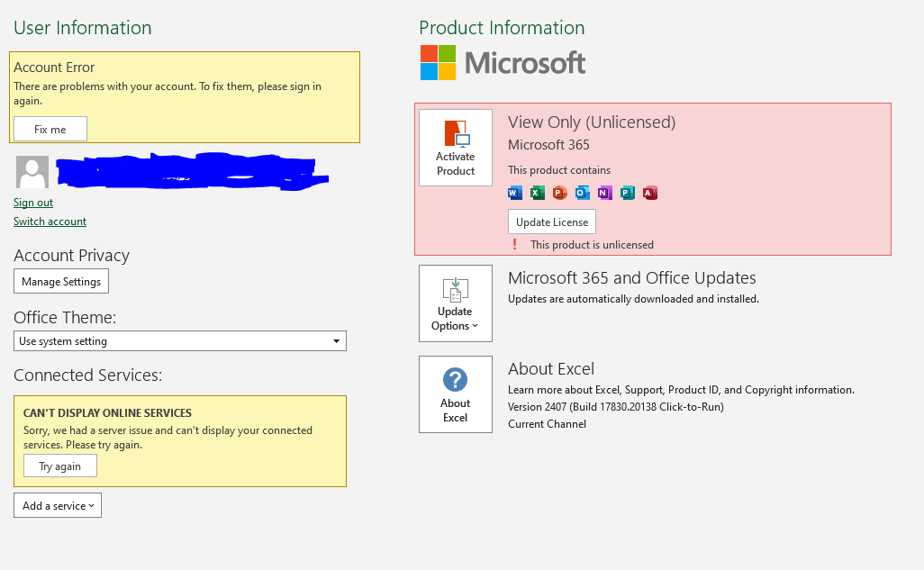The height and width of the screenshot is (570, 924).
Task: Click the OneNote app icon
Action: pyautogui.click(x=604, y=193)
